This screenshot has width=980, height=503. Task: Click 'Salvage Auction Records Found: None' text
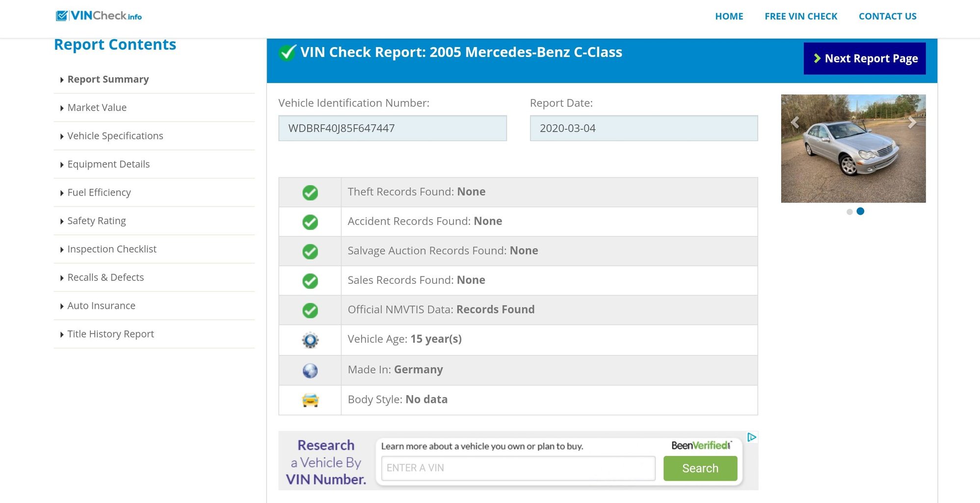443,251
